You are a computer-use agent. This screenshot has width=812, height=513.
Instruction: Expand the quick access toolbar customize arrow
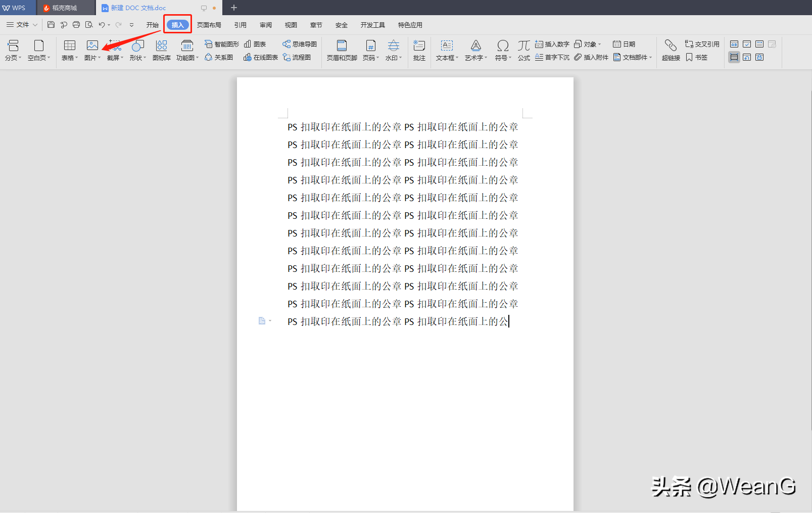131,25
